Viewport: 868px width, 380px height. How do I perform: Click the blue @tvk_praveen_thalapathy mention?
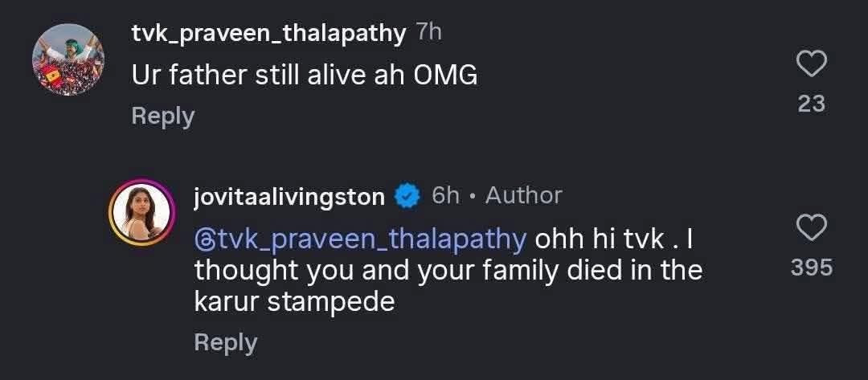[x=361, y=239]
